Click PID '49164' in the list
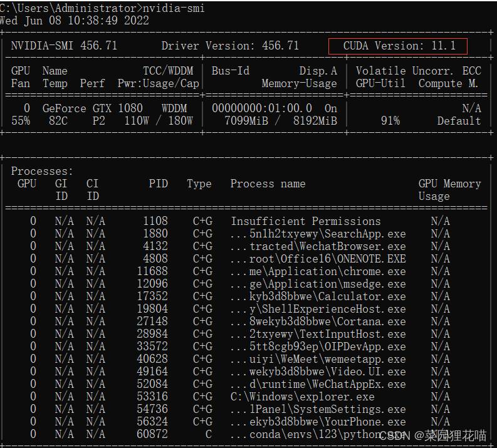This screenshot has width=497, height=448. (x=152, y=372)
